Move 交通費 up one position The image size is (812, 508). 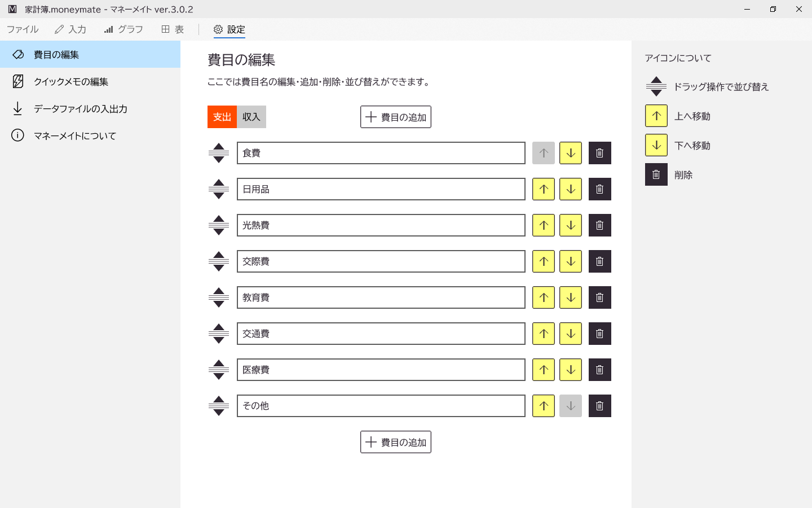coord(544,334)
